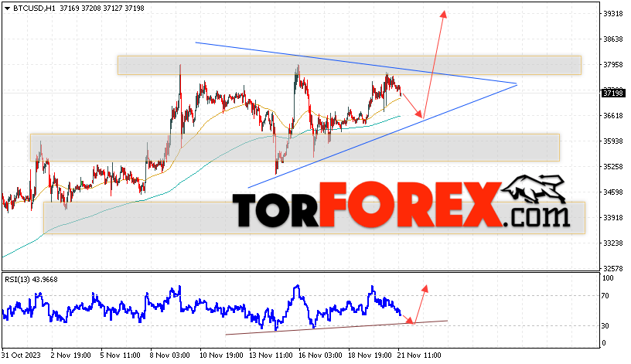This screenshot has width=631, height=364.
Task: Click price scale value 32578
Action: pyautogui.click(x=613, y=268)
